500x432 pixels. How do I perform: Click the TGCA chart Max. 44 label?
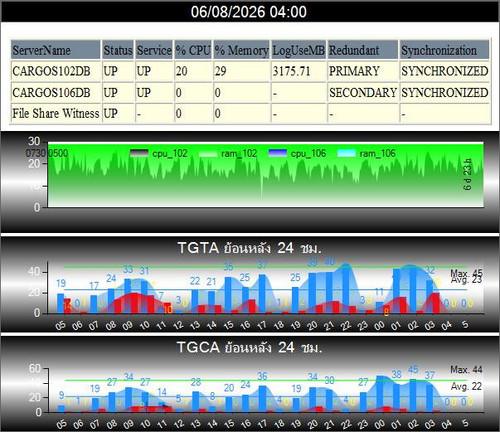click(x=466, y=370)
